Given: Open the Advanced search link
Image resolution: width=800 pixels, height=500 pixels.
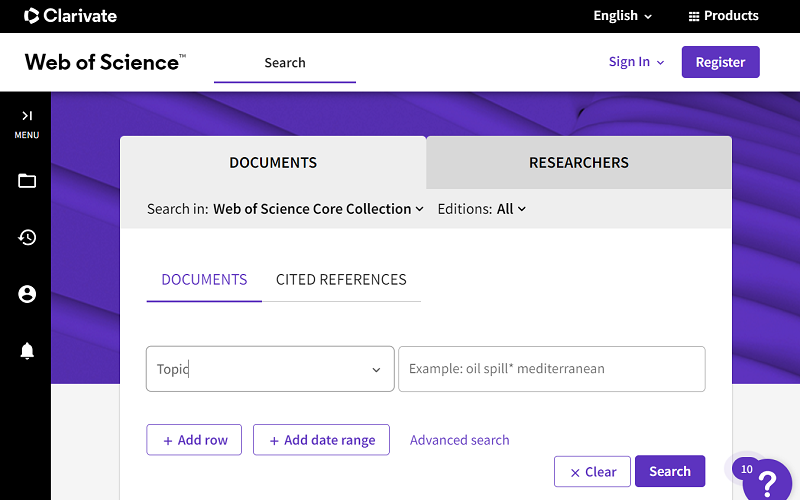Looking at the screenshot, I should tap(459, 440).
